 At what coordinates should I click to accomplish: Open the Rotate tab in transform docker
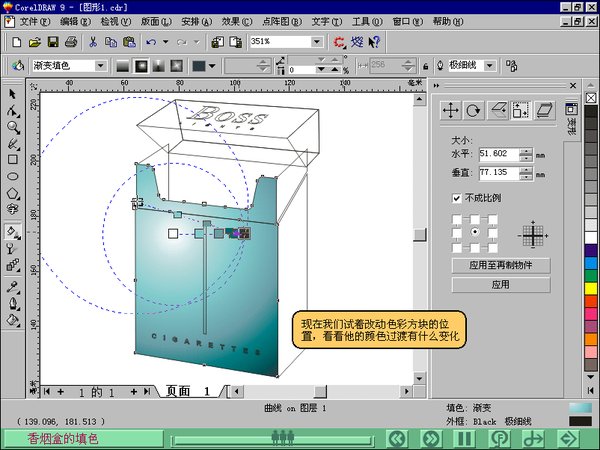coord(473,111)
